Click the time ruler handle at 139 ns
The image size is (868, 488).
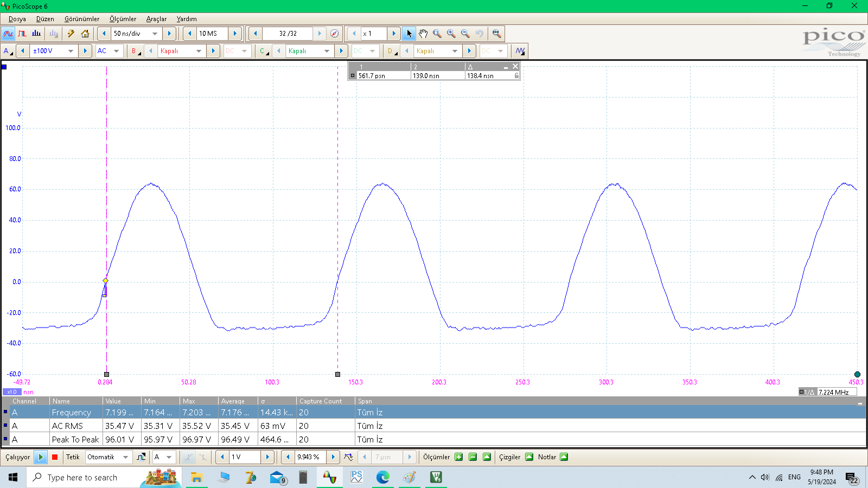(x=337, y=374)
